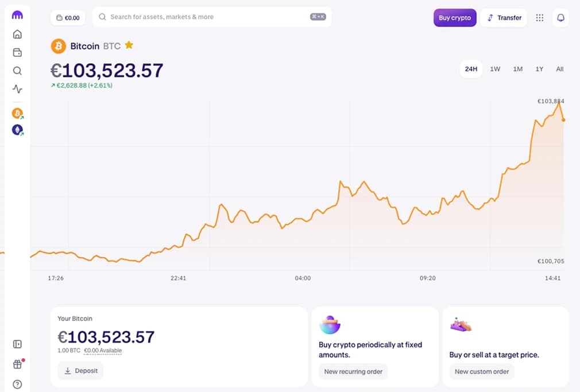Select the Ethereum shortcut in sidebar

pos(17,130)
